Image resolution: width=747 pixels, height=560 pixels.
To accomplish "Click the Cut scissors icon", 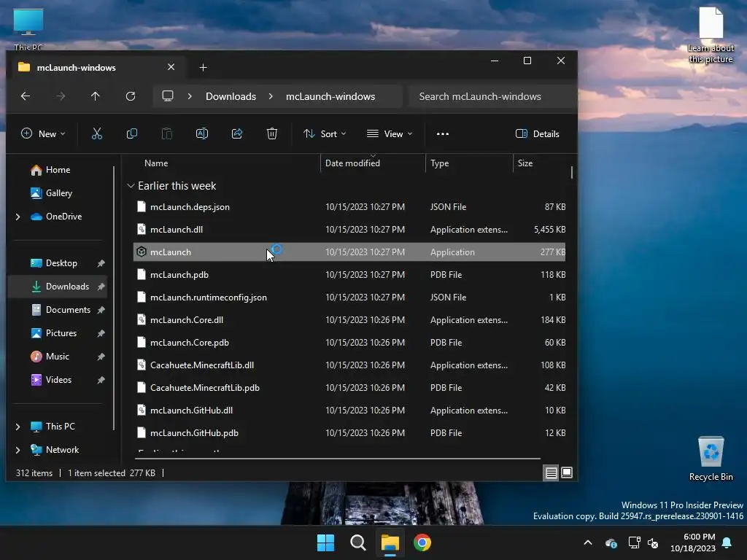I will click(97, 134).
